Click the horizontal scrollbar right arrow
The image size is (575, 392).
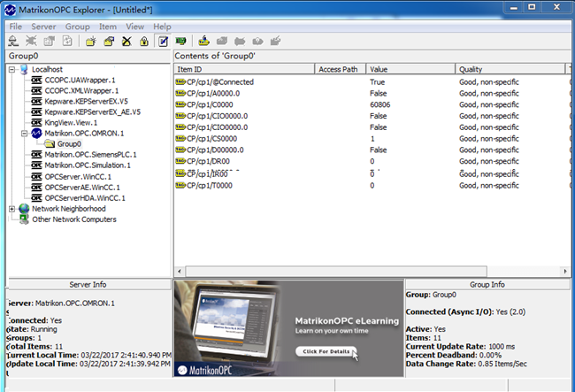point(565,272)
